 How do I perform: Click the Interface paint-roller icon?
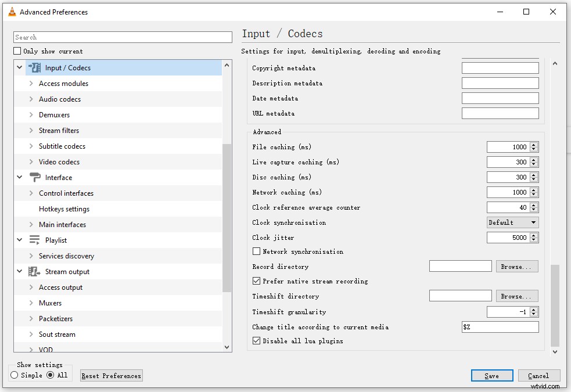tap(33, 177)
